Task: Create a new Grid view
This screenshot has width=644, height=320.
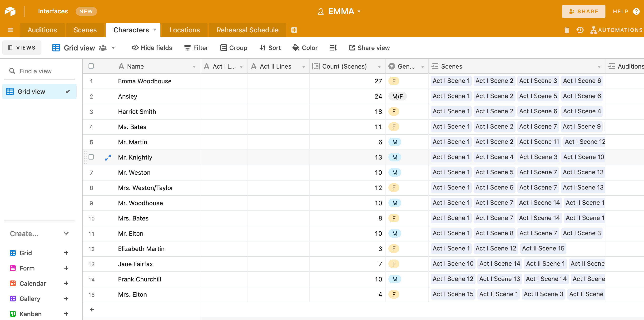Action: [66, 253]
